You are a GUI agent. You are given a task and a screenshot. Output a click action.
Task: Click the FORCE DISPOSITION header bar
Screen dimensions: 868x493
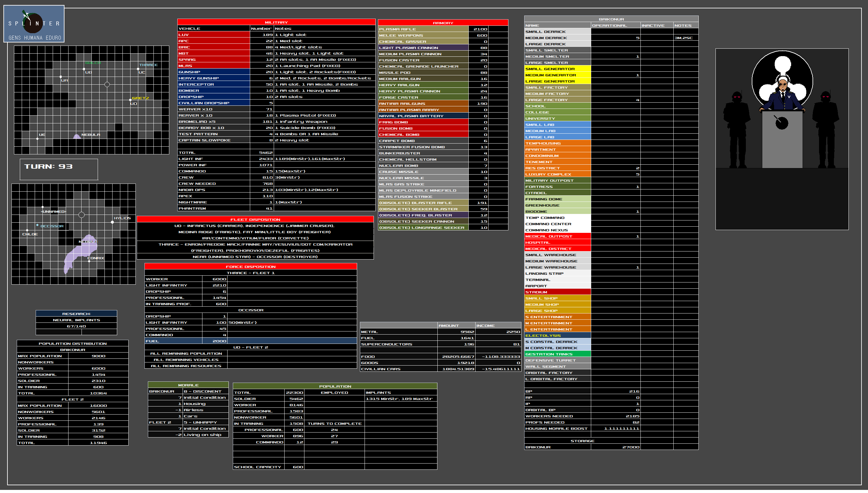point(250,266)
